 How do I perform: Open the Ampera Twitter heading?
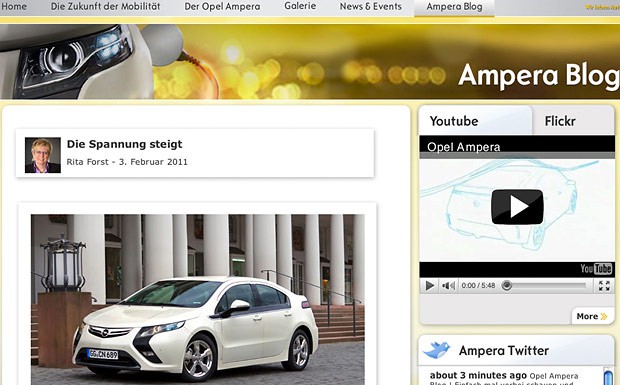point(504,351)
